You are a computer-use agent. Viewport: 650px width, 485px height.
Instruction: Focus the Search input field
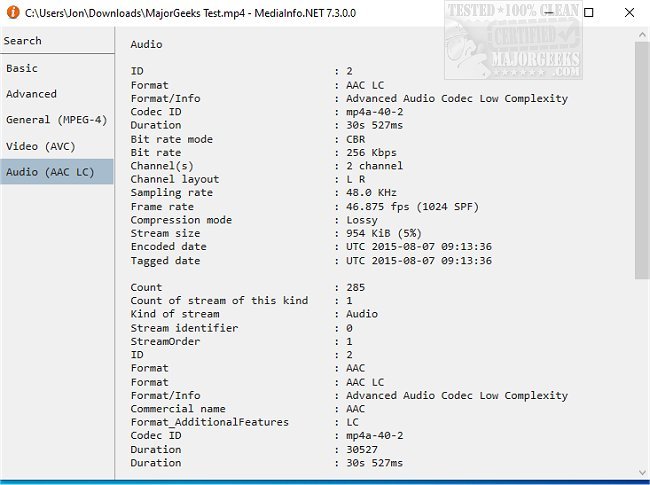point(57,41)
